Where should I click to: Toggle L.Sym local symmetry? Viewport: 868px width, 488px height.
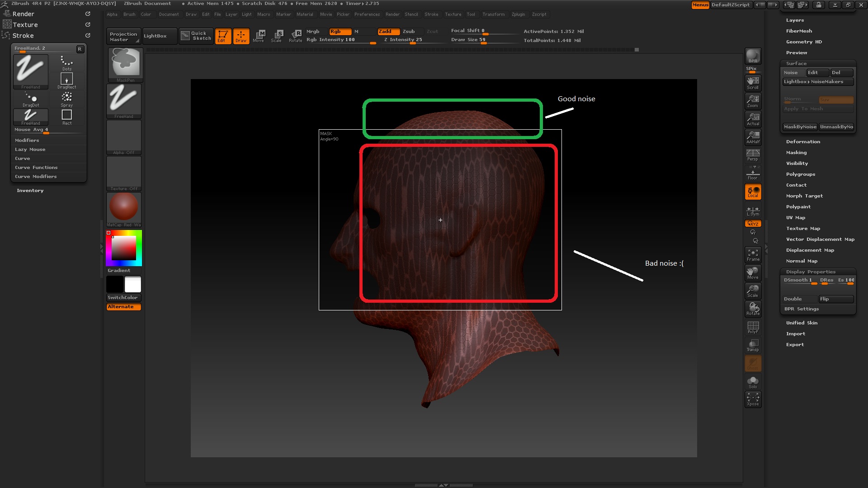tap(753, 211)
